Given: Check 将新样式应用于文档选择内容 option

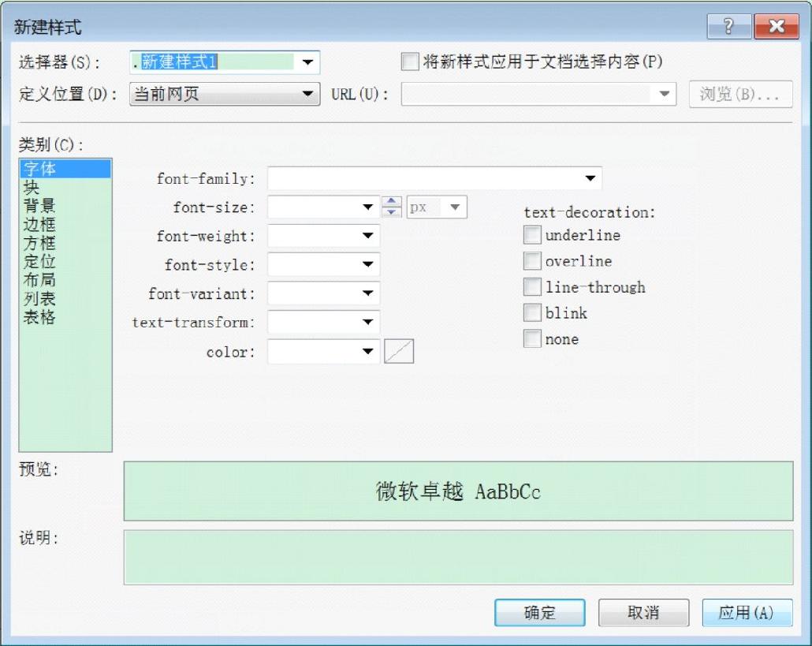Looking at the screenshot, I should tap(410, 62).
